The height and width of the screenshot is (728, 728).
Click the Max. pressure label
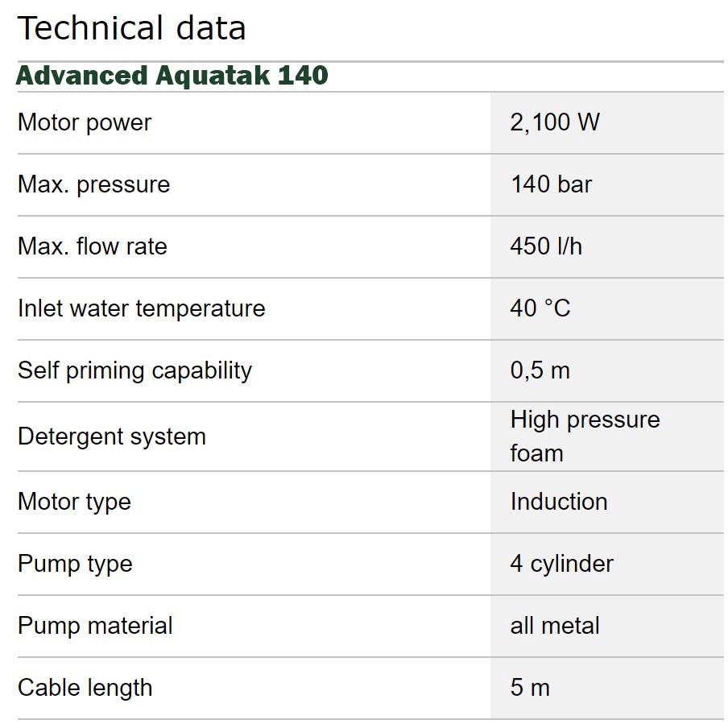[94, 184]
